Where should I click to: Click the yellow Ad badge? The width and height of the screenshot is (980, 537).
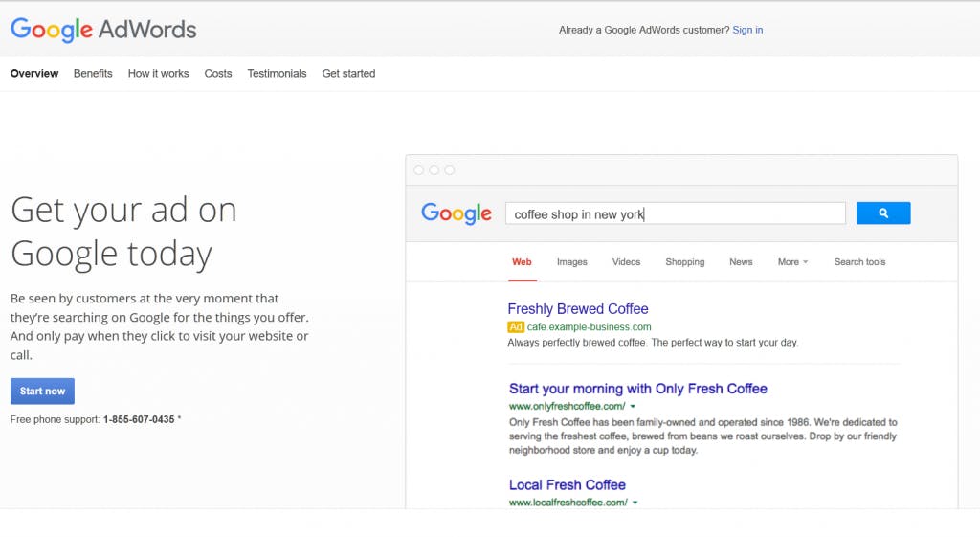click(516, 327)
